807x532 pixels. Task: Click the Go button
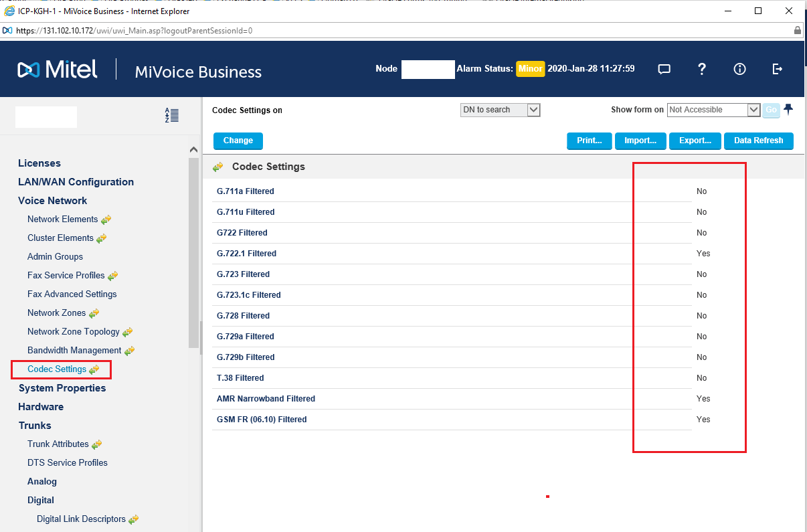(771, 110)
